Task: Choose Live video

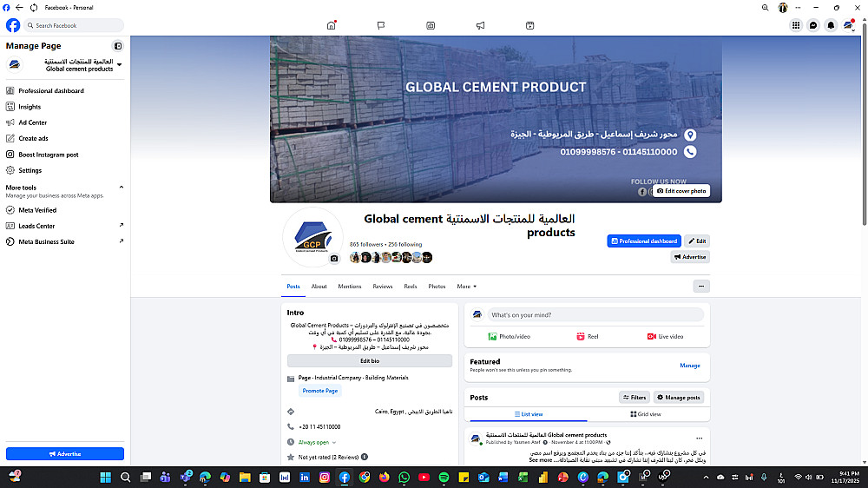Action: click(665, 337)
